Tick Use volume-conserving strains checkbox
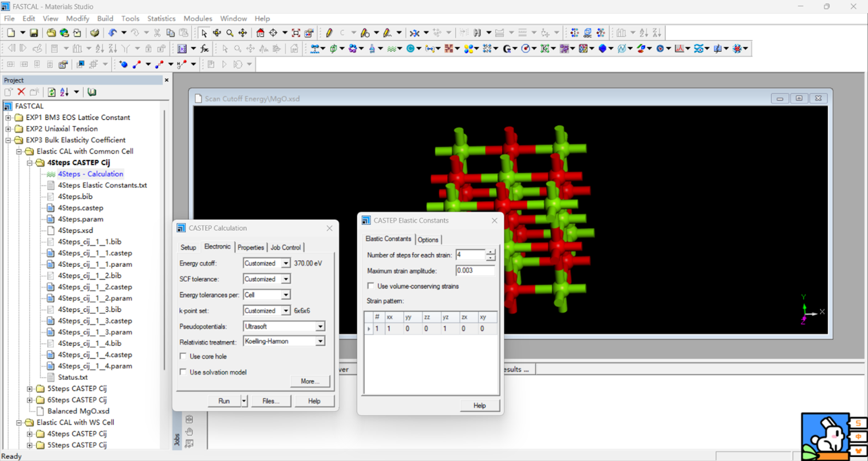The height and width of the screenshot is (461, 868). (371, 286)
